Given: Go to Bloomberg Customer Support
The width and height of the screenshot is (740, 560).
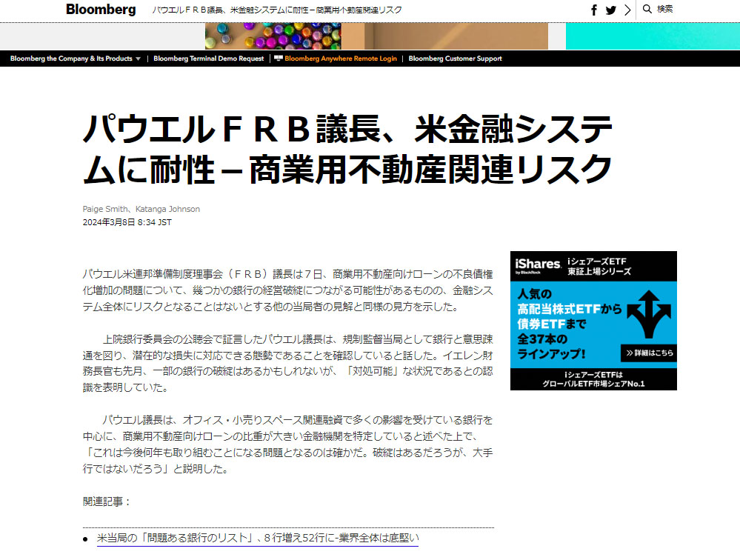Looking at the screenshot, I should pos(455,59).
